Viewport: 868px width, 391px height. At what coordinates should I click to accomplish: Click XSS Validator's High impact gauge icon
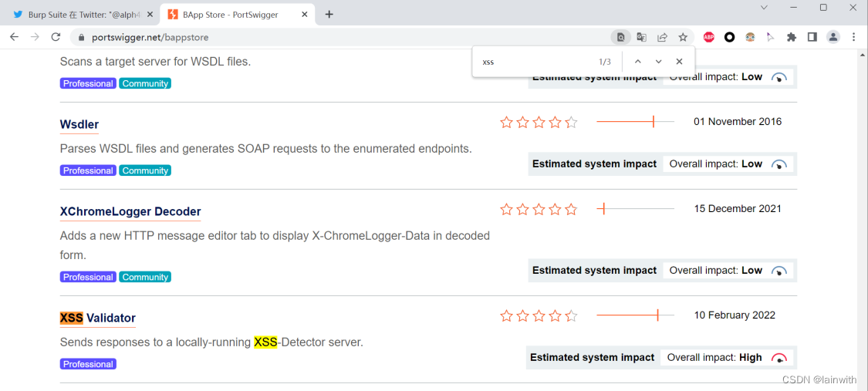pyautogui.click(x=779, y=358)
